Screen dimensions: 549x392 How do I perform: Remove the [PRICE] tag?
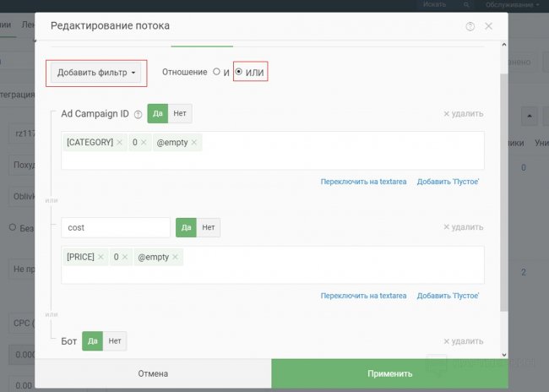[x=101, y=257]
